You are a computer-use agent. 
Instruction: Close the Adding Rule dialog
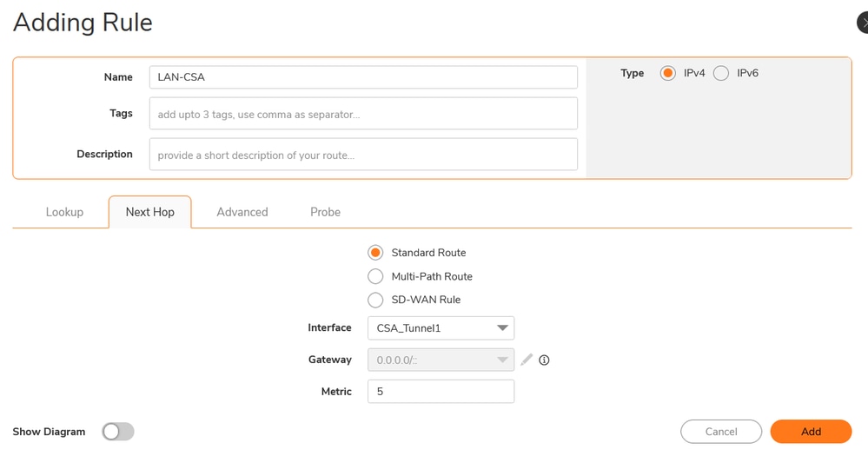863,23
